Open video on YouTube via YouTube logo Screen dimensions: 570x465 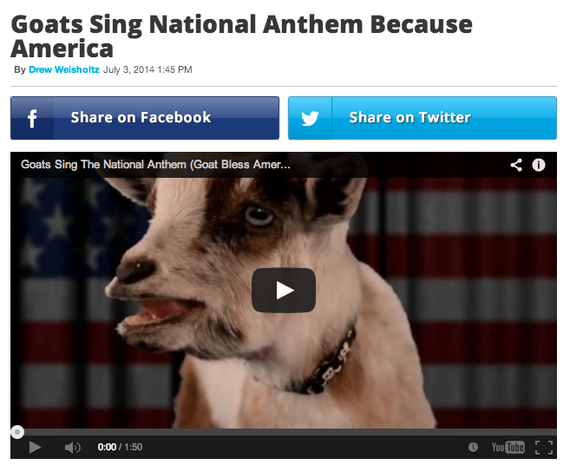click(x=508, y=447)
